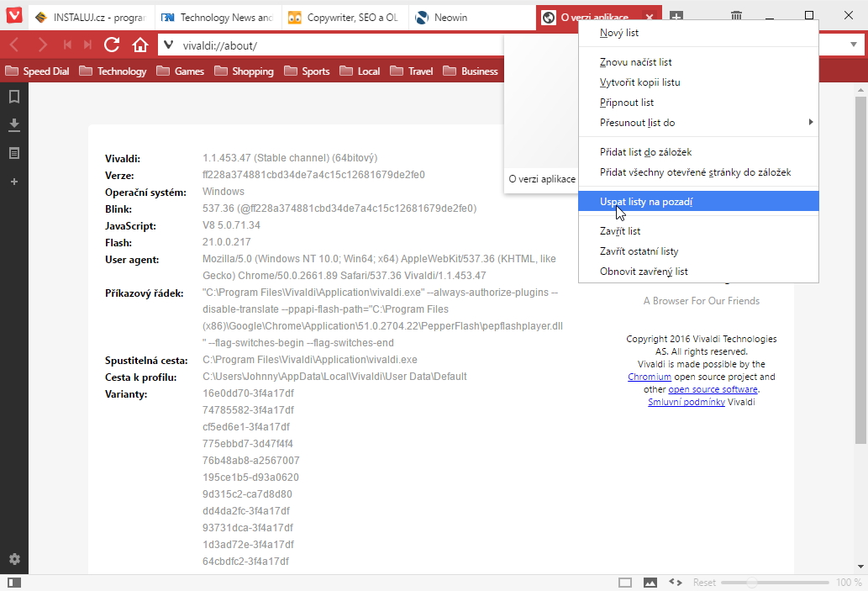Select Obnovit zavřený list

point(698,272)
